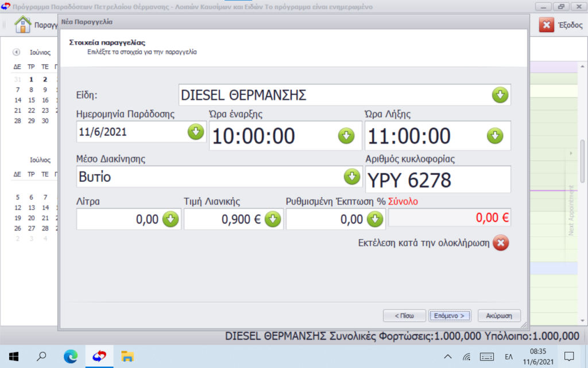588x368 pixels.
Task: Open the Είδη product dropdown arrow
Action: [x=500, y=95]
